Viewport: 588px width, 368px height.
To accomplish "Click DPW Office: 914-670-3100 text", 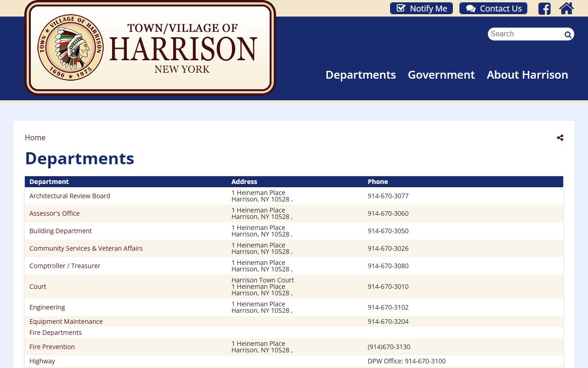I will click(407, 361).
